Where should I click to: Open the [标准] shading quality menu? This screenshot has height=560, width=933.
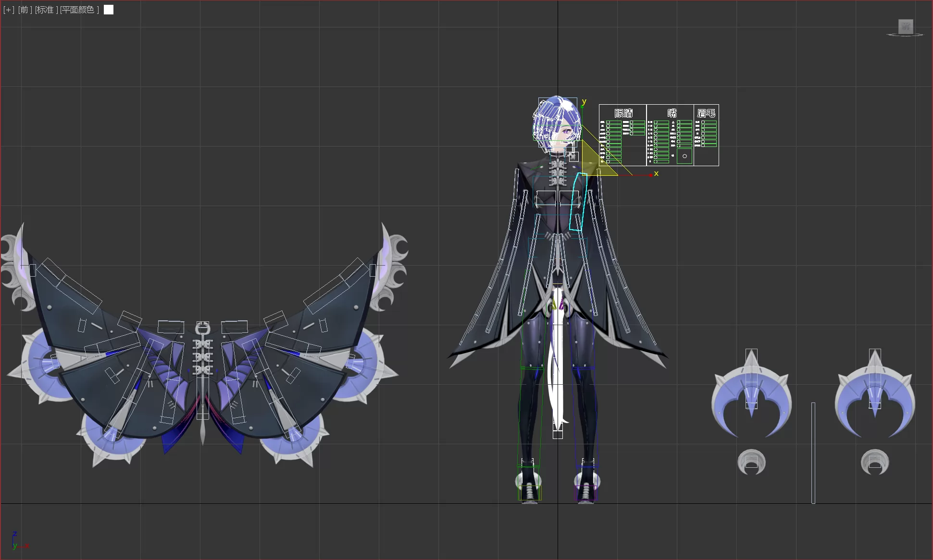coord(46,10)
